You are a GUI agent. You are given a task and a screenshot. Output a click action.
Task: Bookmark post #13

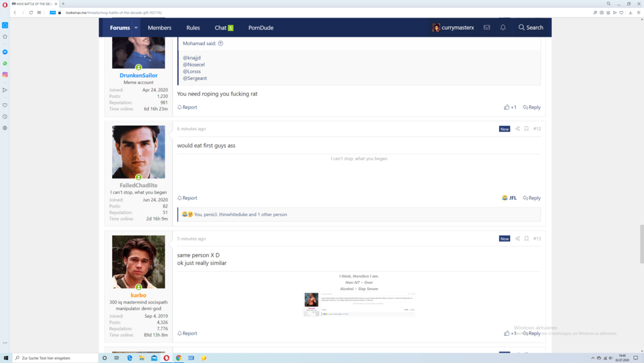pyautogui.click(x=526, y=239)
